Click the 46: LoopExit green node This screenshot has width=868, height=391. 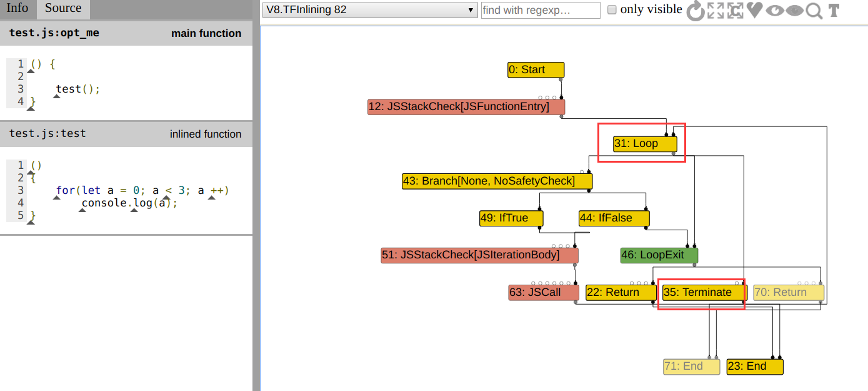point(659,255)
